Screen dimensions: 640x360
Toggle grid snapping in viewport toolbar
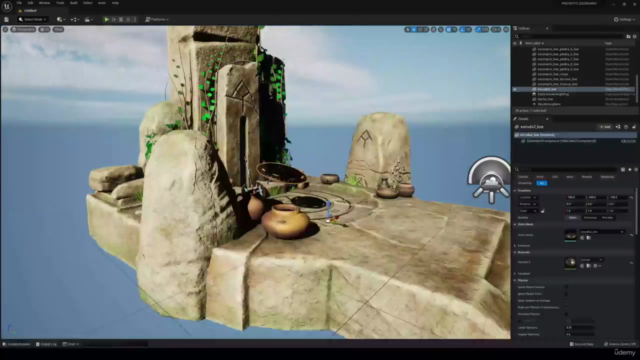pos(449,30)
